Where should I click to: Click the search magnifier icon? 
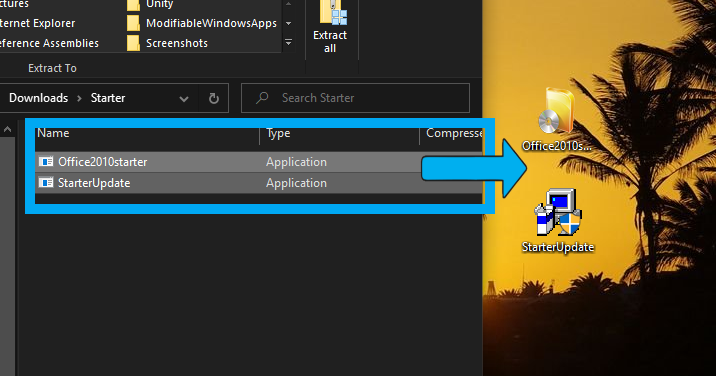pyautogui.click(x=262, y=98)
